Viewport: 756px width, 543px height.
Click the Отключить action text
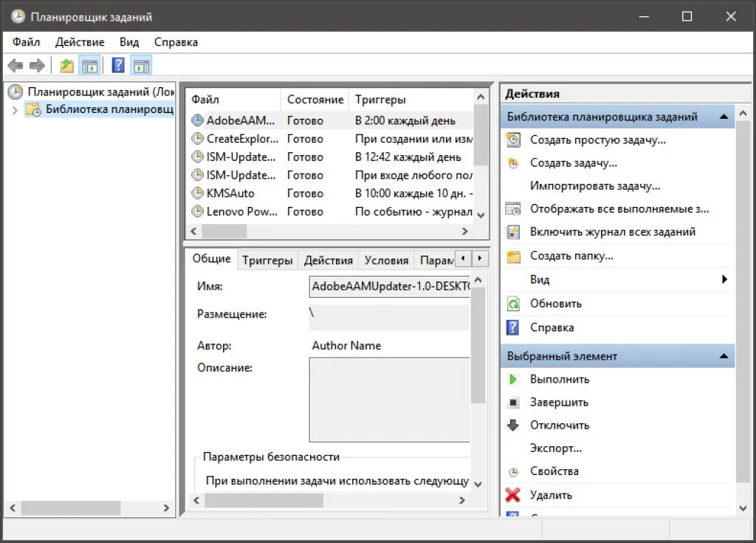coord(560,426)
